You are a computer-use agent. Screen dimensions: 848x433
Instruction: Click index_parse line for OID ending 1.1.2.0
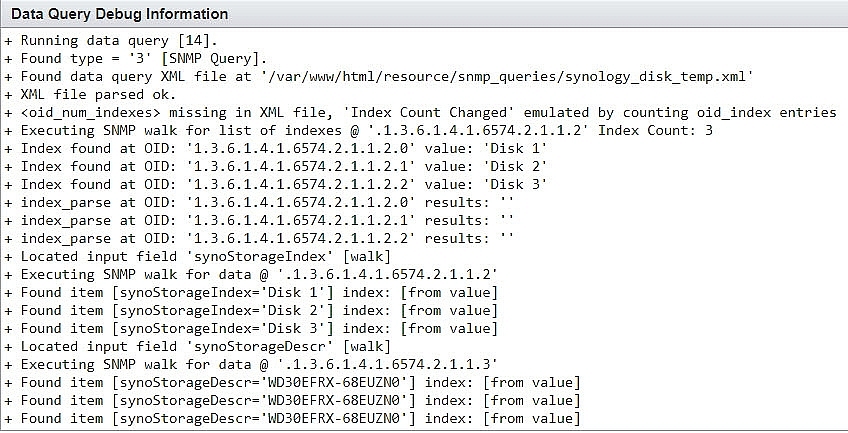(259, 202)
